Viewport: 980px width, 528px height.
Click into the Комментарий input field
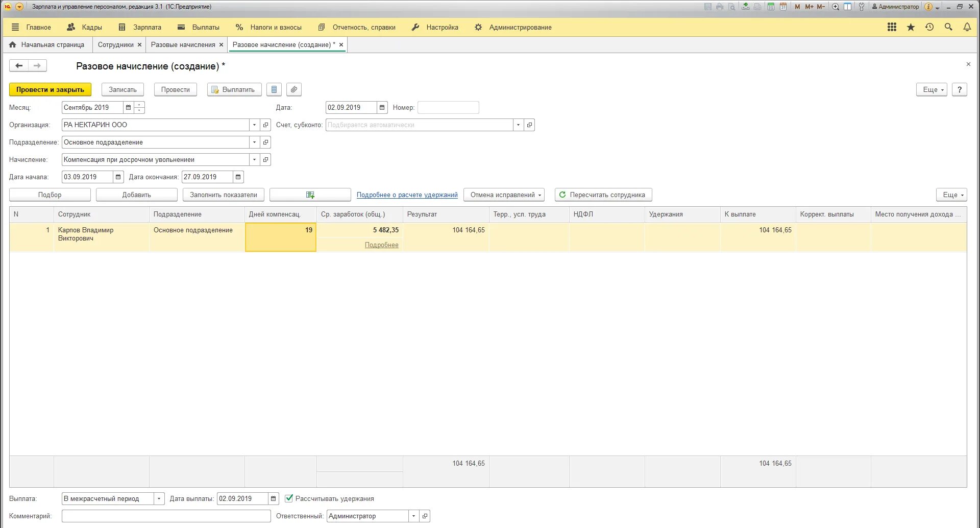166,516
